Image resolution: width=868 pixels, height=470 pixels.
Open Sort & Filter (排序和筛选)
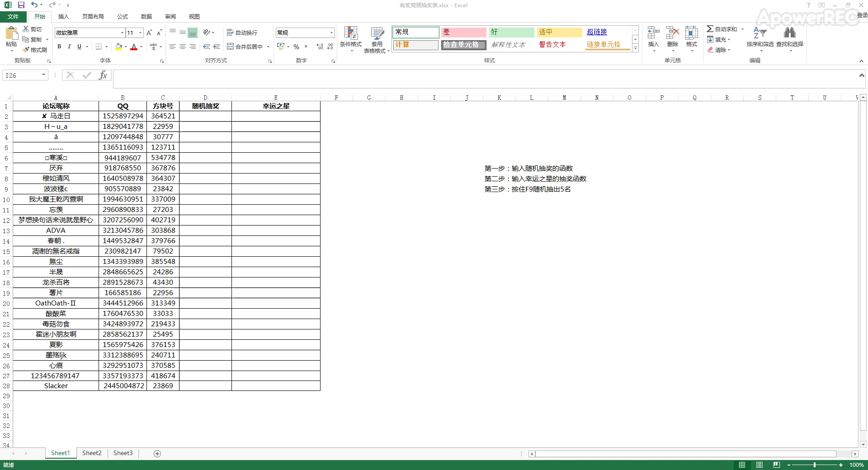(760, 39)
